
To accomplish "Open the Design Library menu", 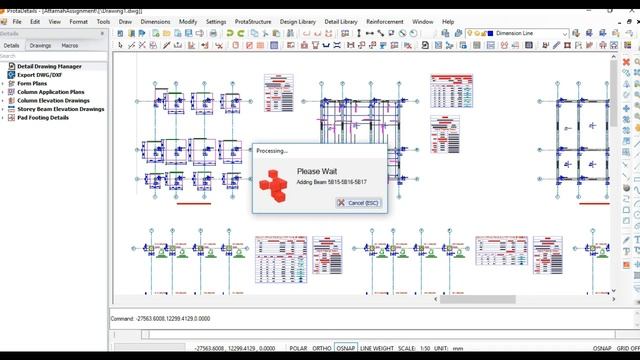I will pos(298,22).
